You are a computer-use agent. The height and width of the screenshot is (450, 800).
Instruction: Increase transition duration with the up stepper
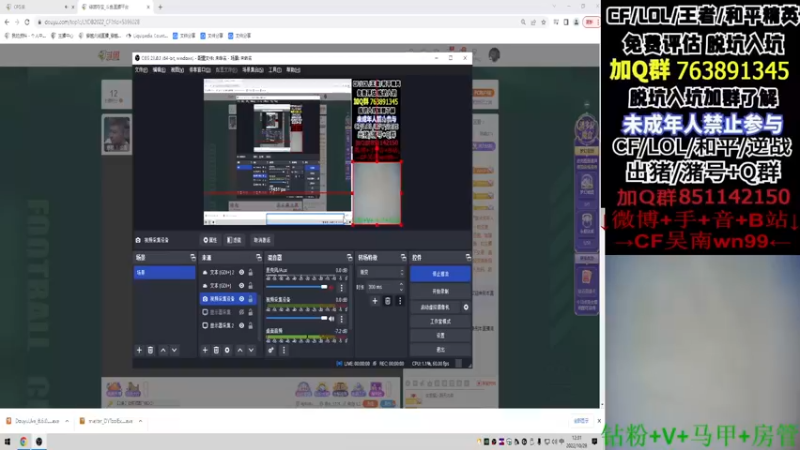(401, 284)
